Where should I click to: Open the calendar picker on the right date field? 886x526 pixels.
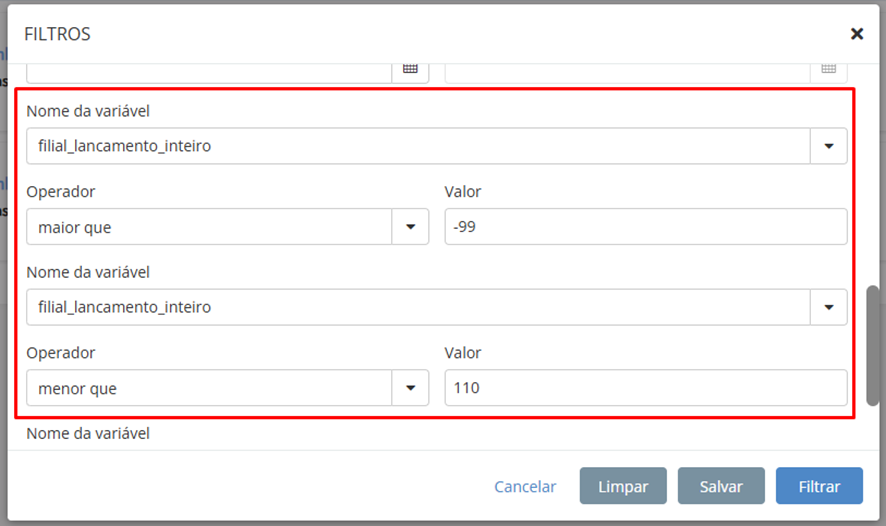point(828,69)
